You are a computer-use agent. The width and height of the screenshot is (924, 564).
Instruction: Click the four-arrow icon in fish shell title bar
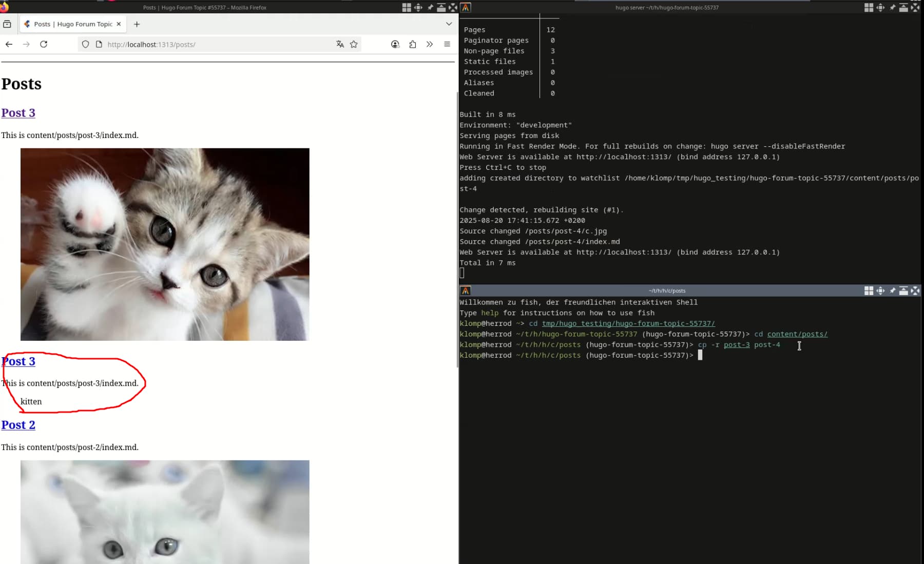(880, 290)
